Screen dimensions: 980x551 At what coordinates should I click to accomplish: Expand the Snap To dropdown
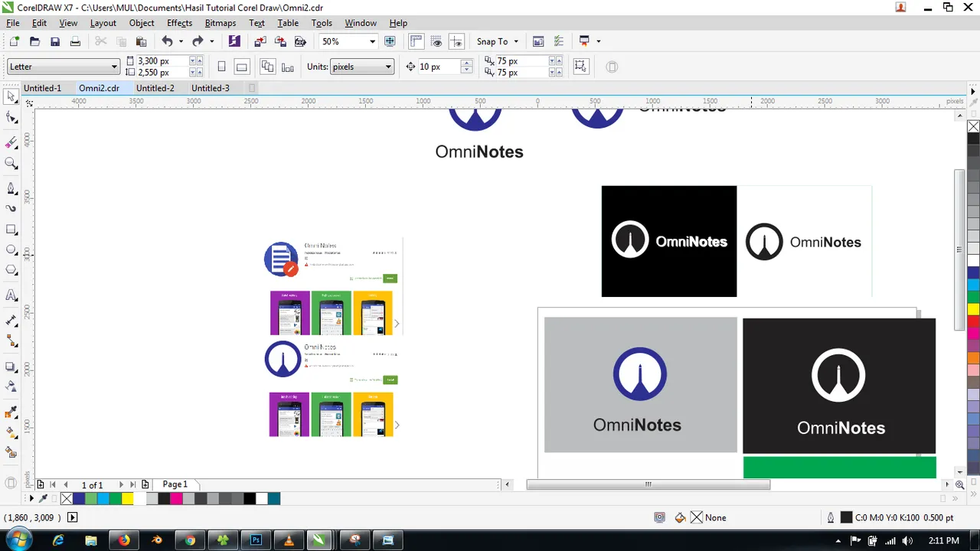(x=516, y=41)
